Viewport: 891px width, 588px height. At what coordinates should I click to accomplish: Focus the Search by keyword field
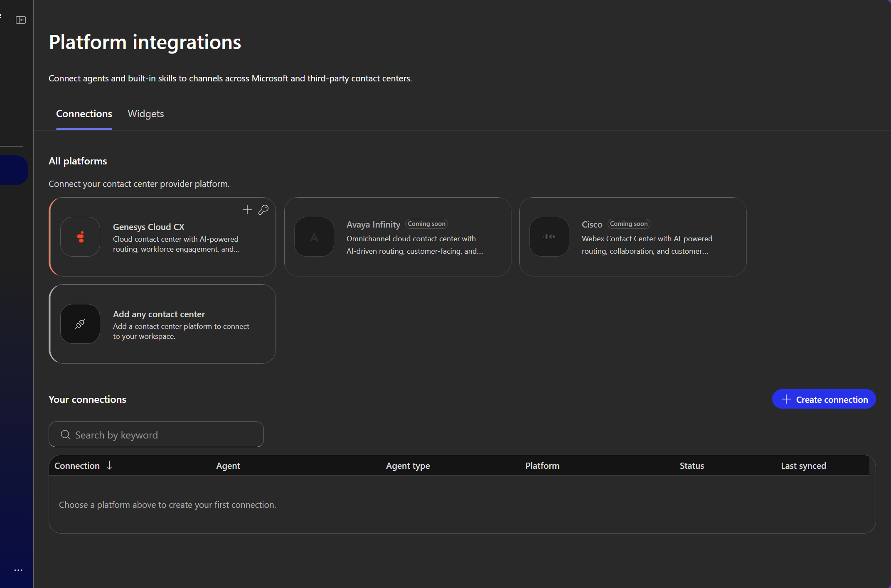pyautogui.click(x=156, y=435)
